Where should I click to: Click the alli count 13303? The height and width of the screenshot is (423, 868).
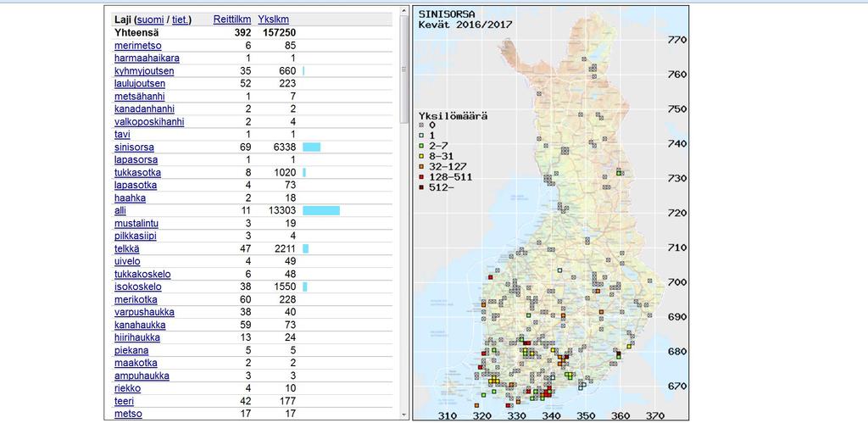281,211
